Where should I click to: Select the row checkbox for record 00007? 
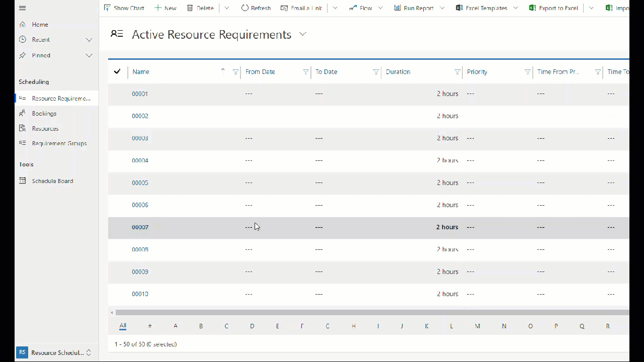pos(117,227)
